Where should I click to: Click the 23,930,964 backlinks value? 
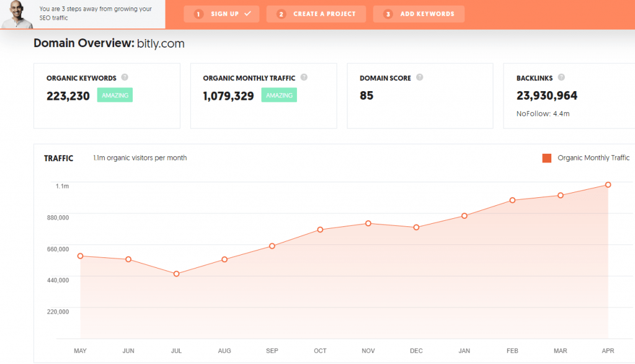point(547,95)
